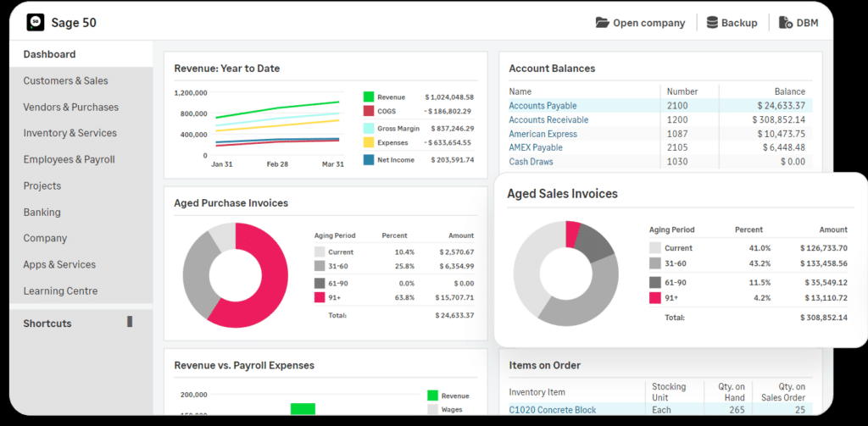Click the Aged Sales Invoices title

563,194
